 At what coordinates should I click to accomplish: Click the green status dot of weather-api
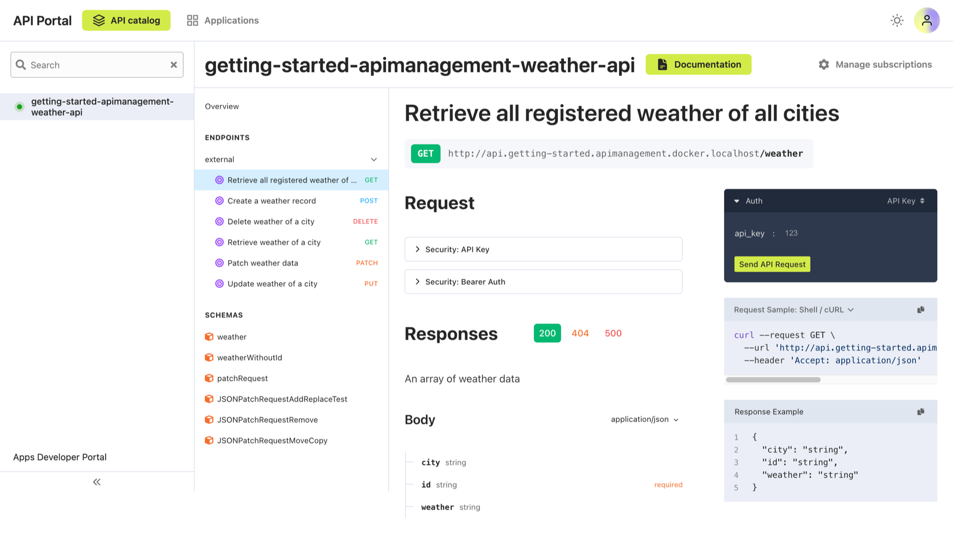coord(19,107)
